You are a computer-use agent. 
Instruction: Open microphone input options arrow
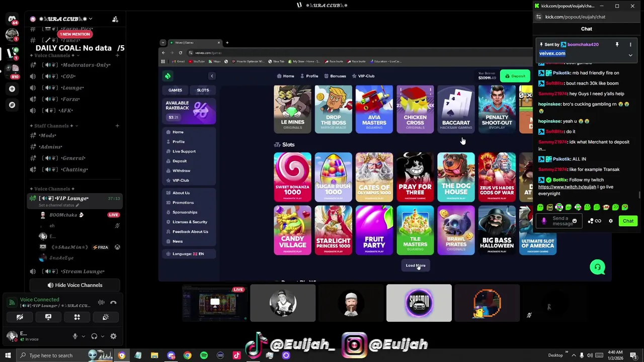click(83, 336)
